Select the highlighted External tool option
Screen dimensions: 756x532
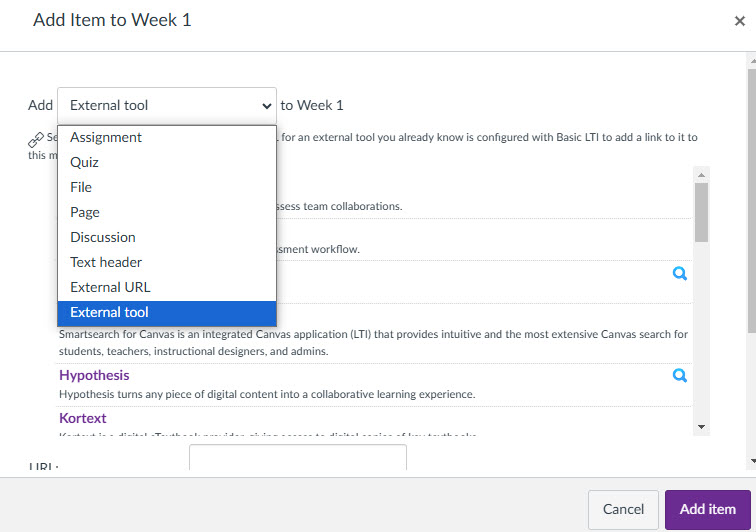[x=167, y=313]
